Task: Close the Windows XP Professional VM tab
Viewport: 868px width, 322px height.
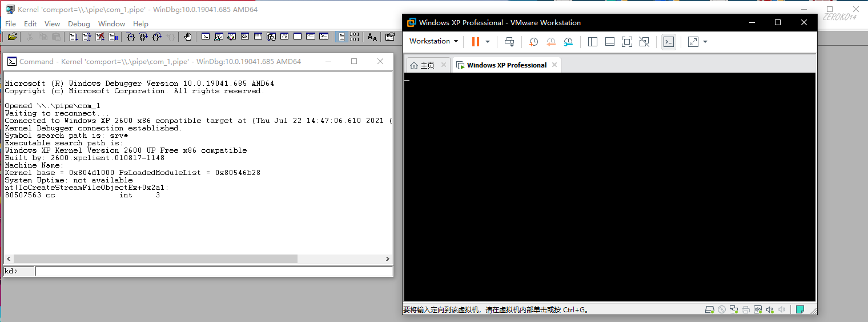Action: (x=553, y=65)
